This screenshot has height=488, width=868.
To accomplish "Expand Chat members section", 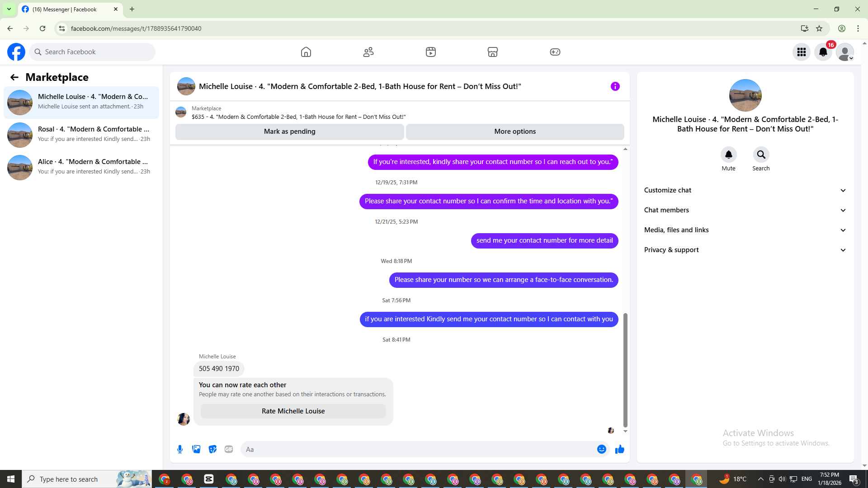I will 745,210.
